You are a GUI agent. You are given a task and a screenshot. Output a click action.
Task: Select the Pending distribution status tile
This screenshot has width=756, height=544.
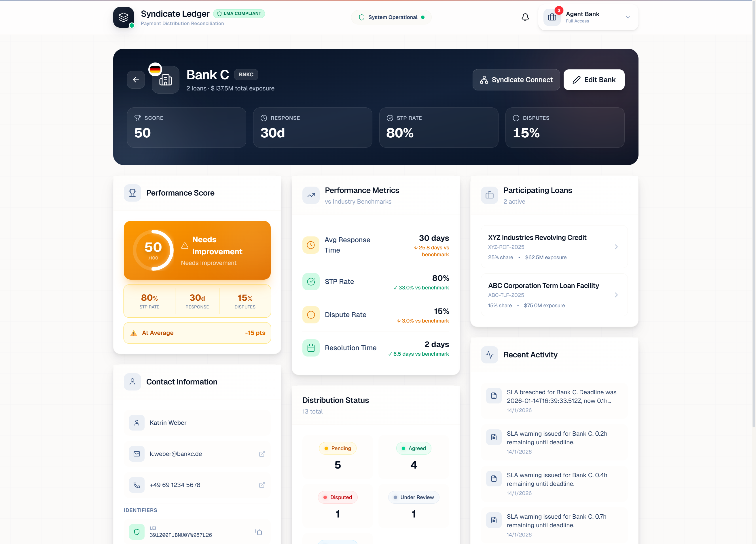tap(337, 457)
